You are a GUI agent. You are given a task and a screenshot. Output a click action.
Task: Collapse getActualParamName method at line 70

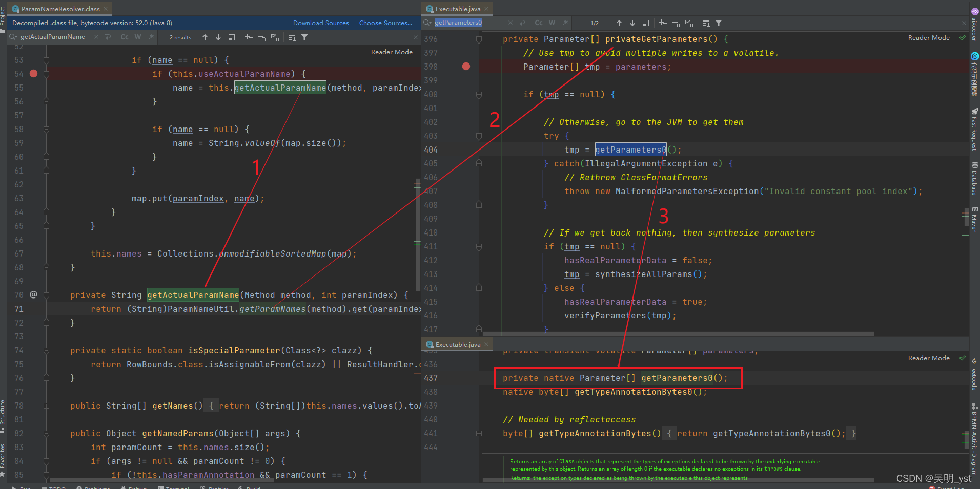(46, 295)
